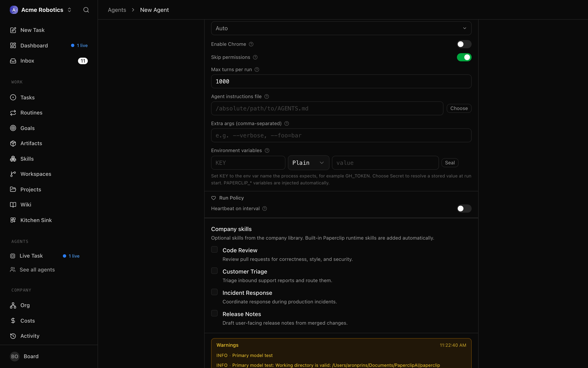
Task: Check the Release Notes skill
Action: [x=214, y=313]
